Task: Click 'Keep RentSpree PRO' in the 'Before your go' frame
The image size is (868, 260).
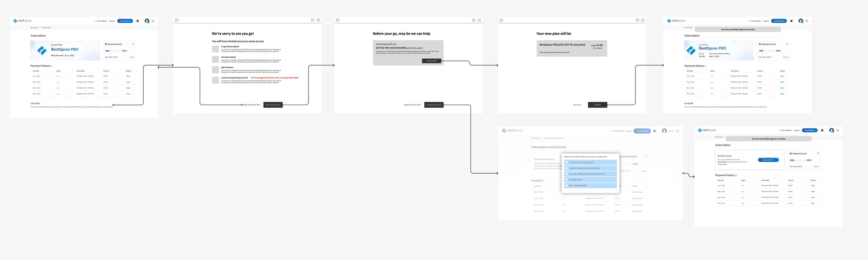Action: pyautogui.click(x=412, y=105)
